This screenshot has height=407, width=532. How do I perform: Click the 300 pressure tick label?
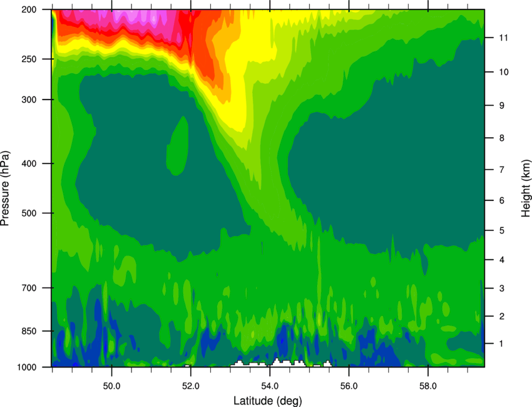click(x=29, y=100)
